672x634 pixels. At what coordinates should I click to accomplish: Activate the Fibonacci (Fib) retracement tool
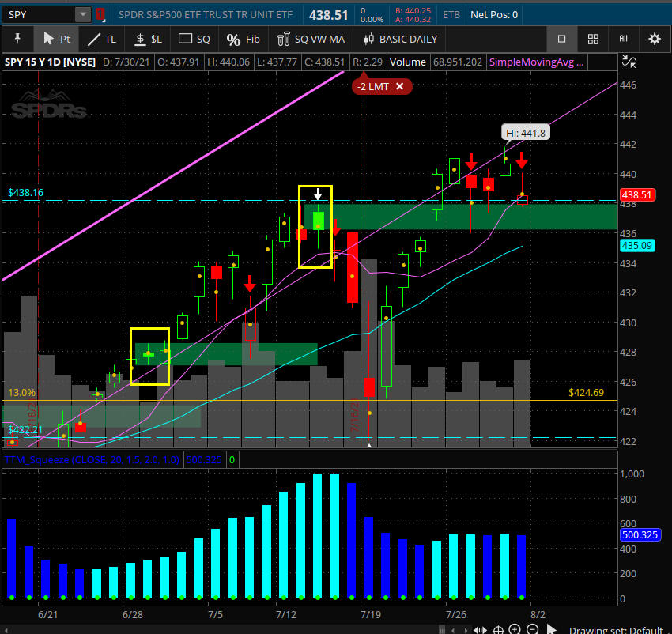pyautogui.click(x=243, y=39)
